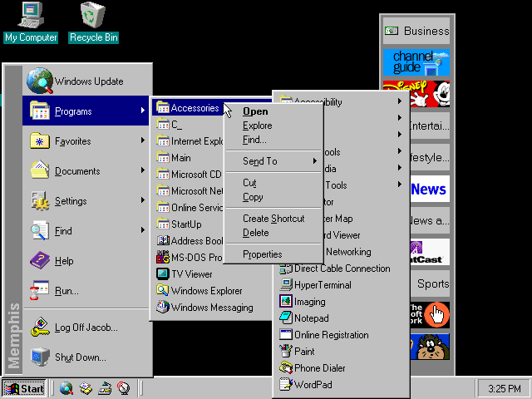Image resolution: width=532 pixels, height=399 pixels.
Task: Expand the Favorites submenu arrow
Action: 143,140
